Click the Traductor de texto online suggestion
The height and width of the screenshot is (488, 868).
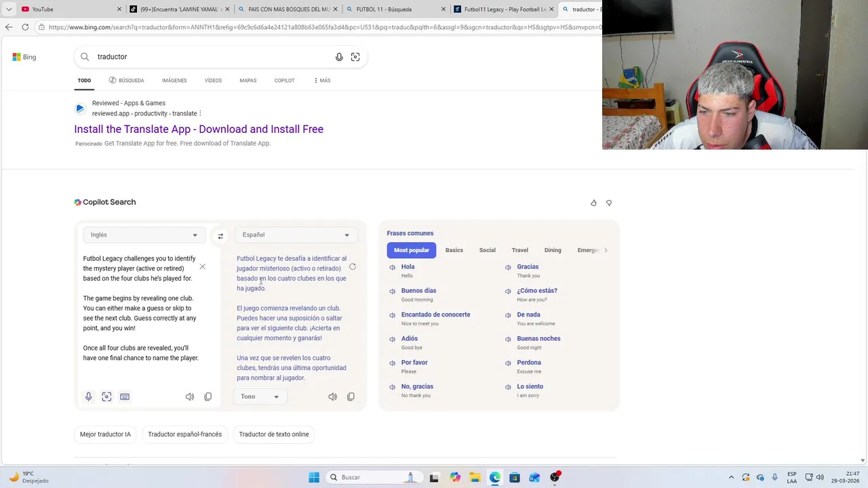click(x=274, y=434)
